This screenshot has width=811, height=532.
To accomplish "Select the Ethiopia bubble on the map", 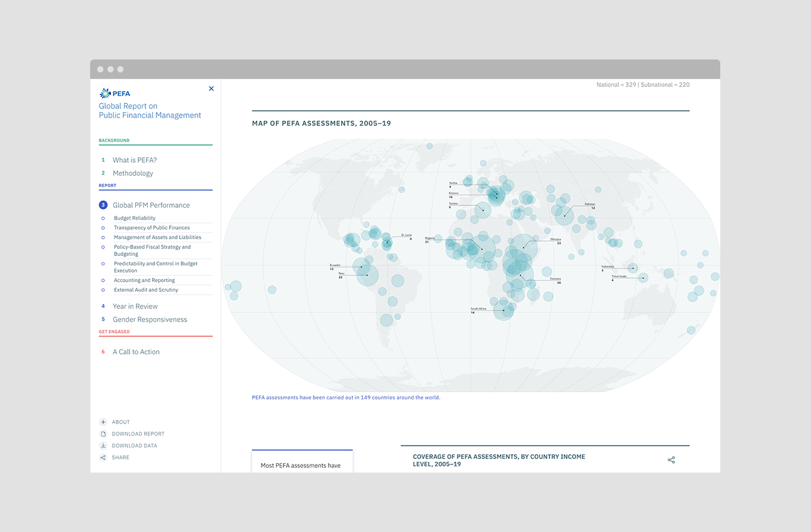I will coord(523,248).
